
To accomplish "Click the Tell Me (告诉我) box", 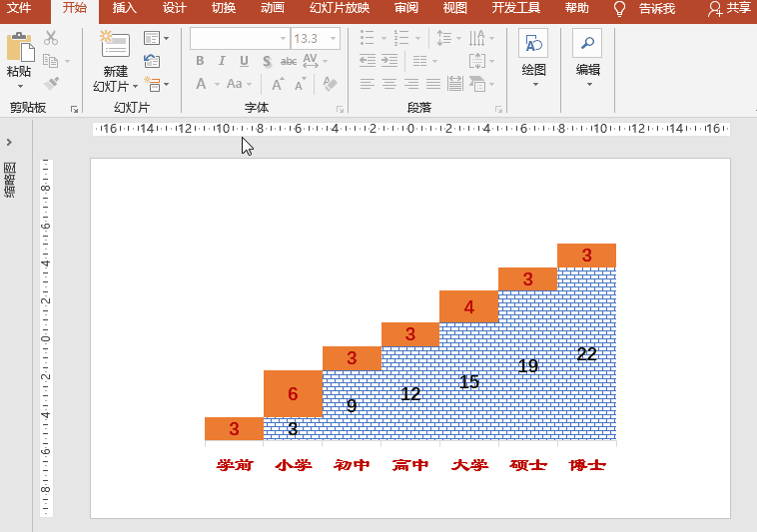I will pos(656,9).
